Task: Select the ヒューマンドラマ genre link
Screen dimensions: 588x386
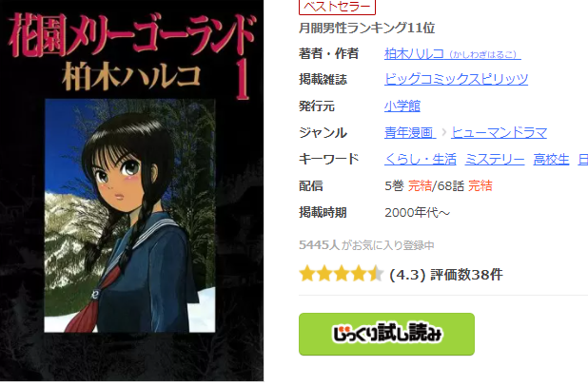Action: (x=500, y=132)
